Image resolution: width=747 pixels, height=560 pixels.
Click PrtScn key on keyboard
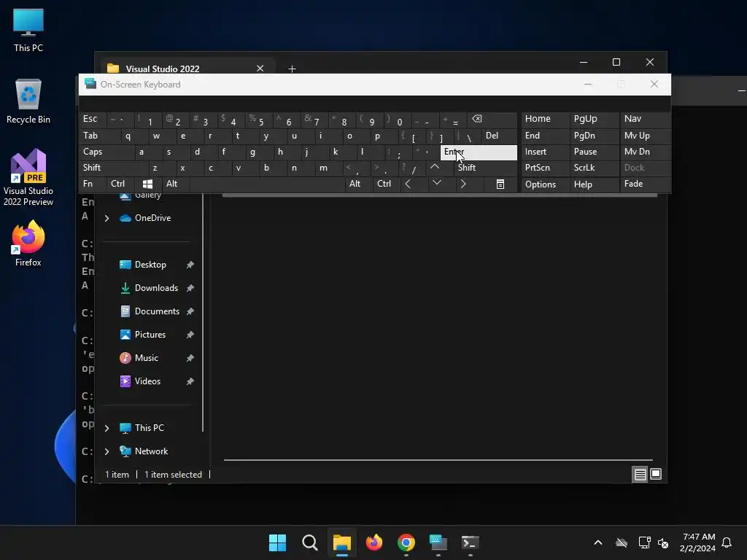545,168
